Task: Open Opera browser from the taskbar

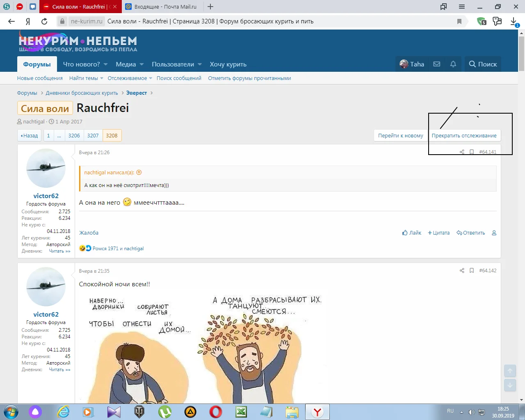Action: click(216, 412)
